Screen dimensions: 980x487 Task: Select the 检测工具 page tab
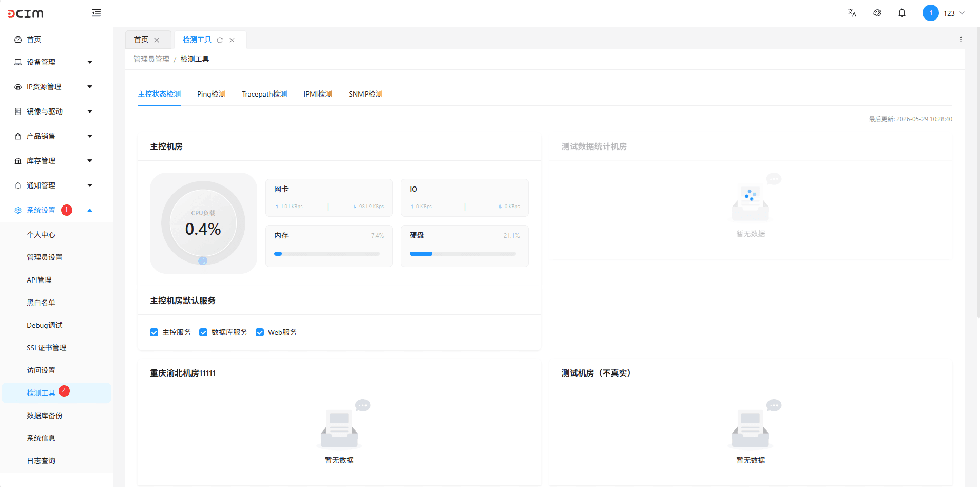197,40
